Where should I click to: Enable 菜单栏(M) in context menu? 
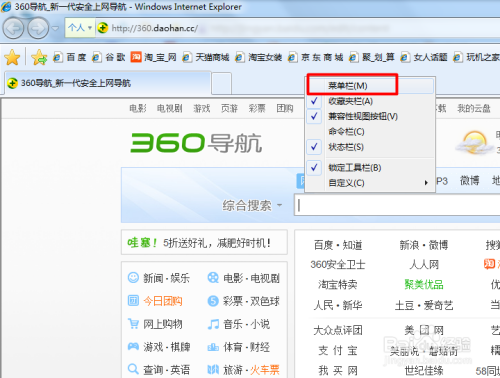370,86
